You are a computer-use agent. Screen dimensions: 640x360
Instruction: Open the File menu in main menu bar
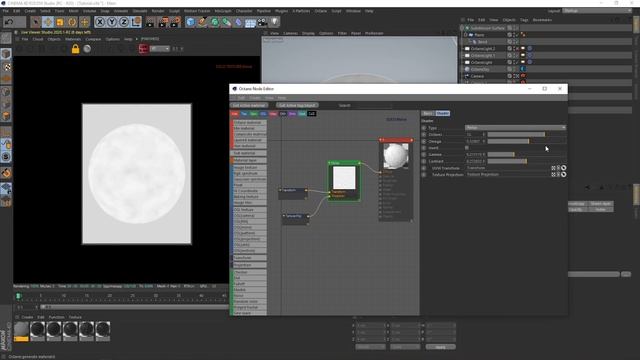click(x=6, y=11)
